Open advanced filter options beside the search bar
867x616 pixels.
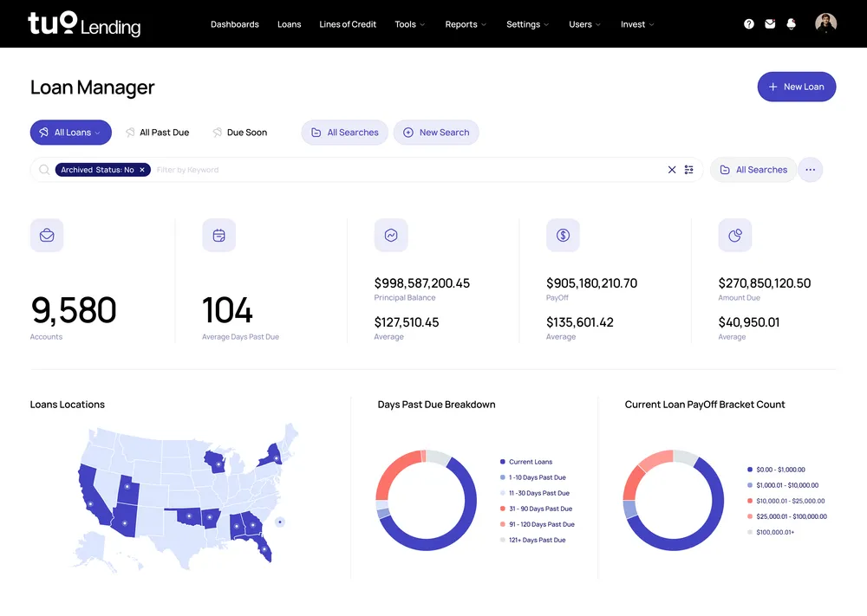tap(689, 170)
